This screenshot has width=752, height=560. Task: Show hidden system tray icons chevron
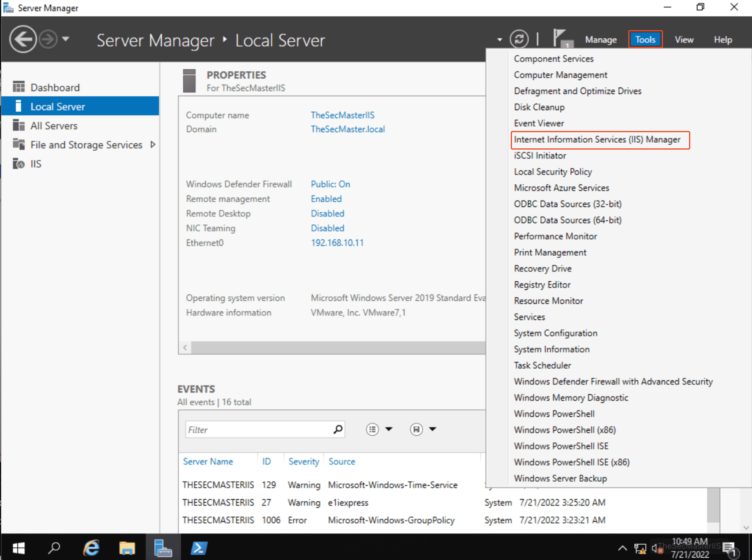622,548
